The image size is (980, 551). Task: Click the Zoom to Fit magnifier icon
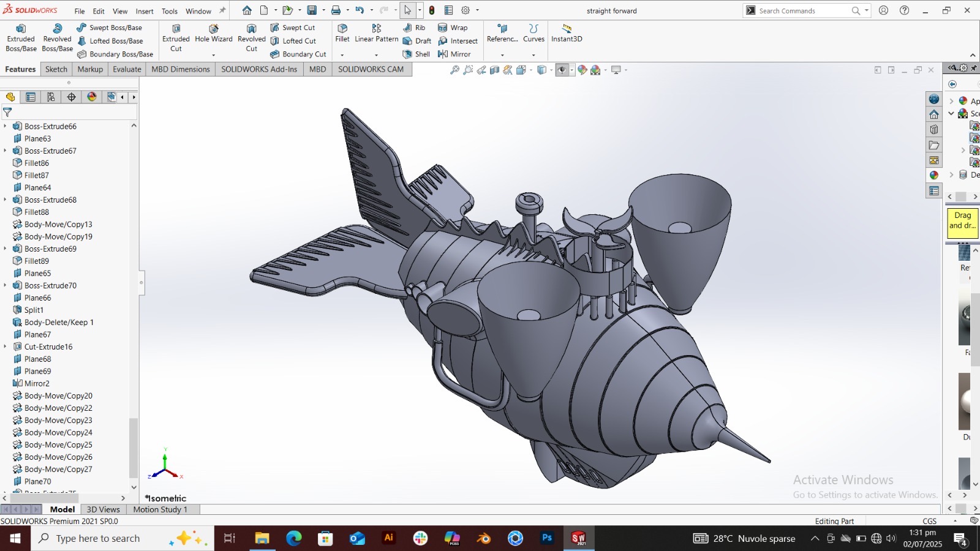coord(454,70)
